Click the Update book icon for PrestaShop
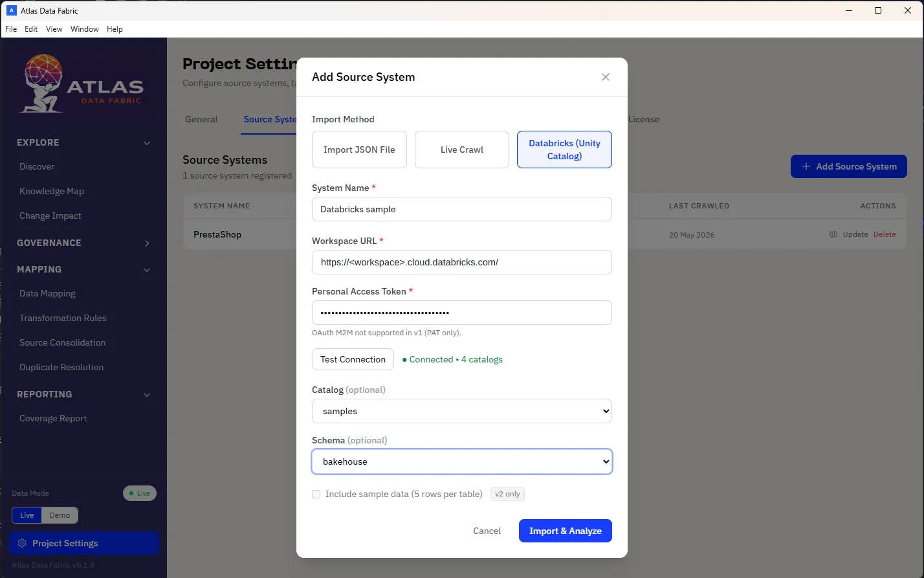Image resolution: width=924 pixels, height=578 pixels. click(x=833, y=234)
